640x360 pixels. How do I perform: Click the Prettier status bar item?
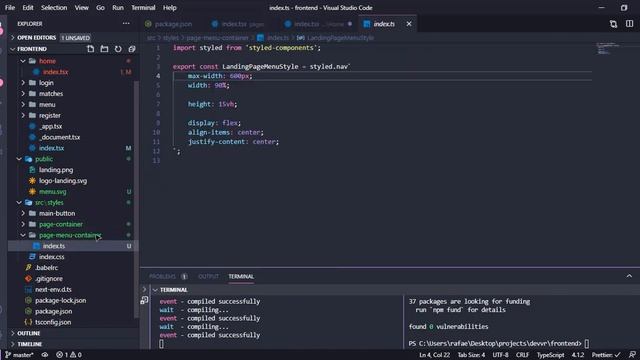(x=606, y=355)
